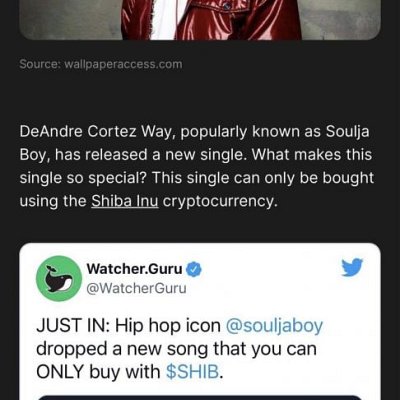
Task: Open the Shiba Inu underlined link
Action: tap(125, 201)
